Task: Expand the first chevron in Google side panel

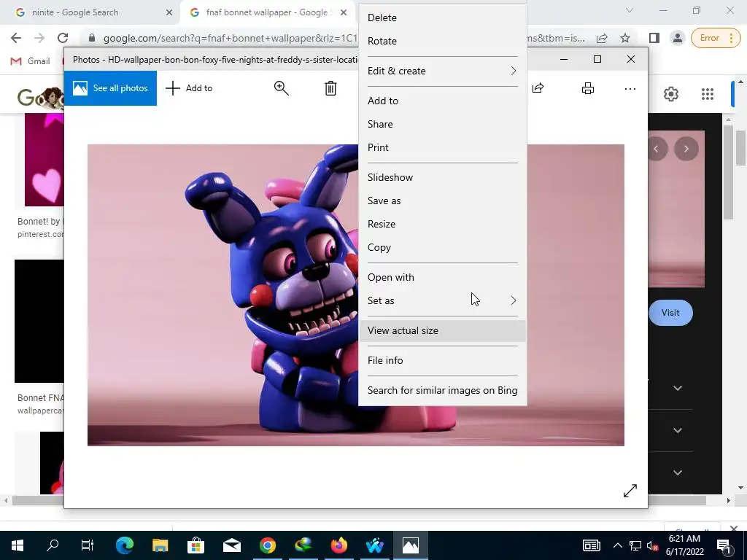Action: (678, 388)
